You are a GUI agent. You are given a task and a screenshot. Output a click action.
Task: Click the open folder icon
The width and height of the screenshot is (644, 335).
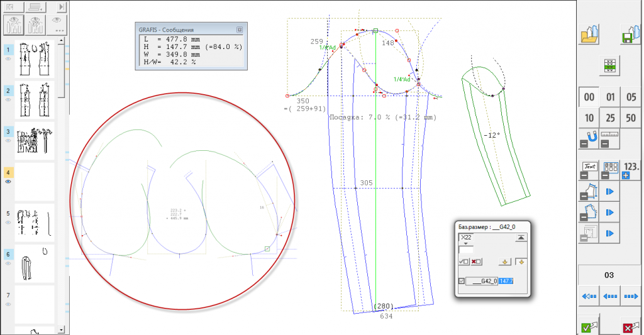pos(589,33)
